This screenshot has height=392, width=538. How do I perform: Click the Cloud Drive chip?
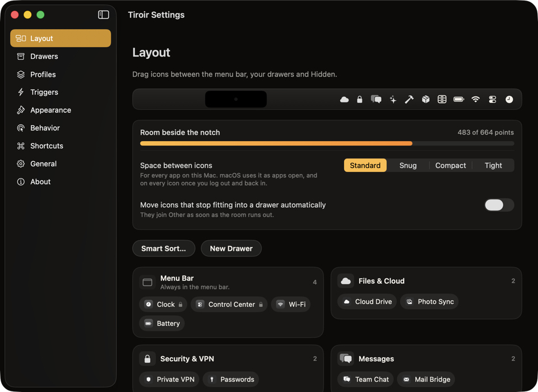pyautogui.click(x=367, y=302)
